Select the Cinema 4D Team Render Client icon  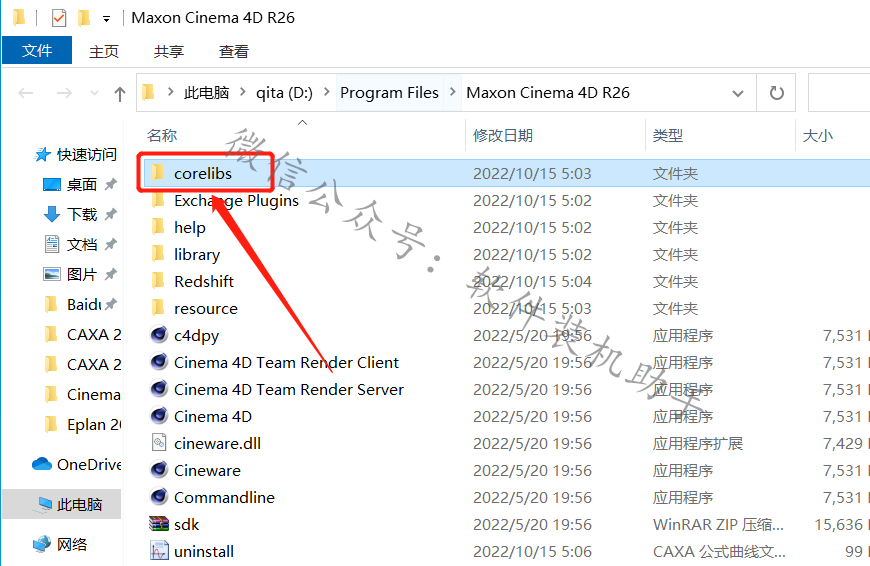point(159,362)
